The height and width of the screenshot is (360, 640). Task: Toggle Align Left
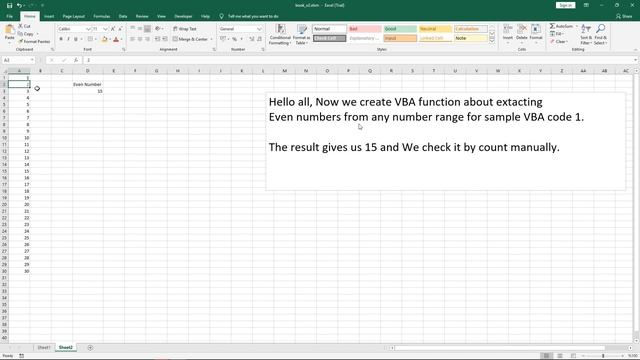pos(133,39)
